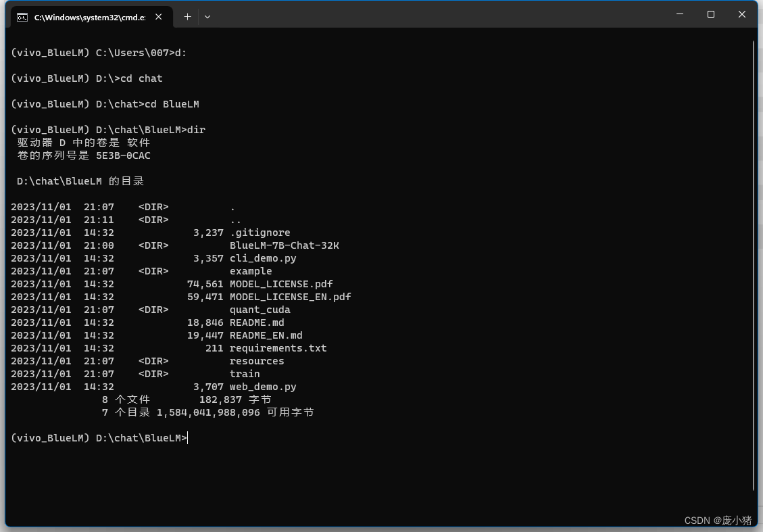Click the web_demo.py file name

[263, 387]
